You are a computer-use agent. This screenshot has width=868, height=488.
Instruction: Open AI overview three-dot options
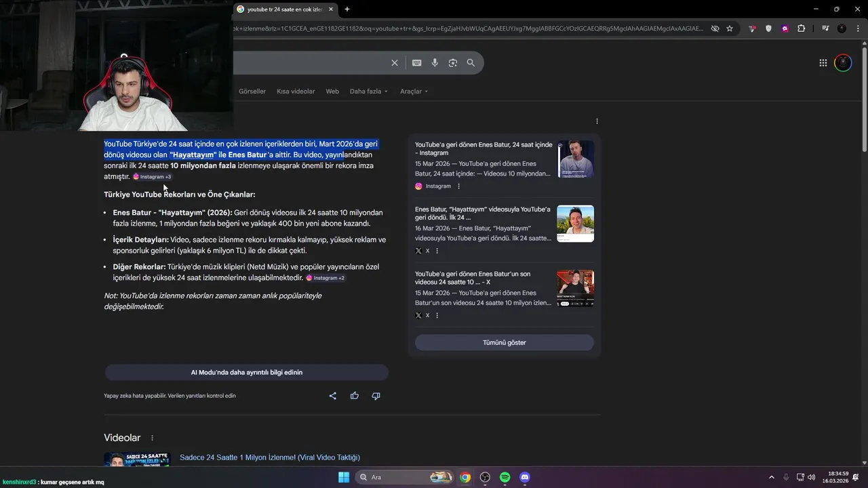597,121
